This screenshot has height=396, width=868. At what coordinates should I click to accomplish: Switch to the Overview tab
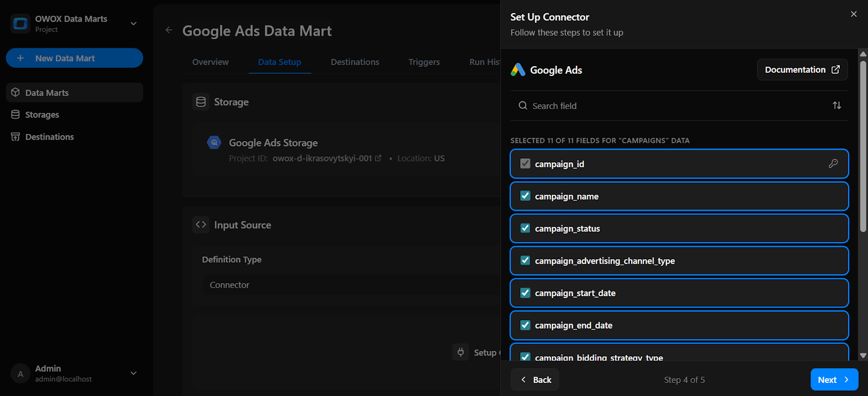coord(210,62)
